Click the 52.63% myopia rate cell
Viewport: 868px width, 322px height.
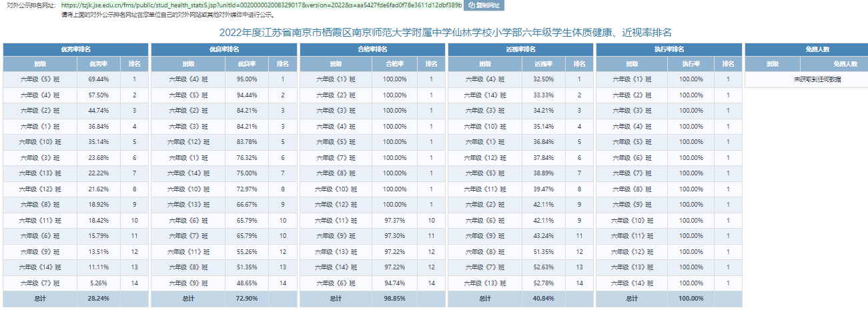point(542,267)
